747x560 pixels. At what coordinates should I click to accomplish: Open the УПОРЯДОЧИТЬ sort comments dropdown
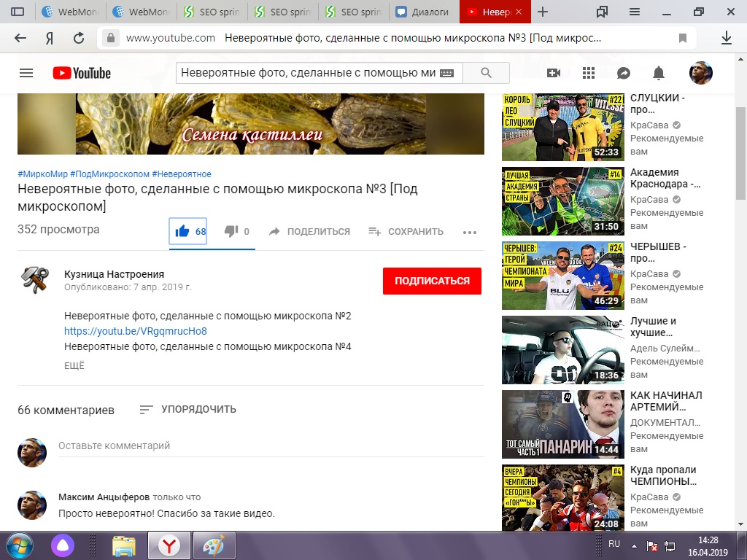pyautogui.click(x=188, y=410)
